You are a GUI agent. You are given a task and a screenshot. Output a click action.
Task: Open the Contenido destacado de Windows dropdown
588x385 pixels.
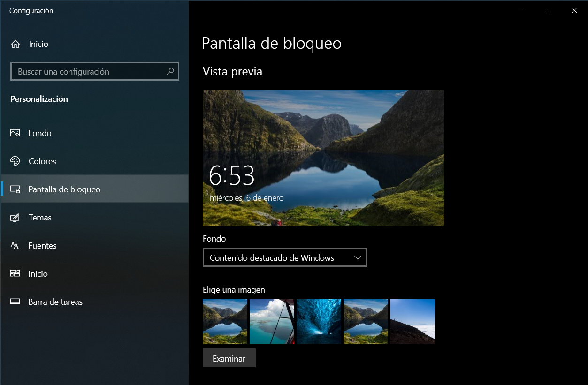coord(284,257)
